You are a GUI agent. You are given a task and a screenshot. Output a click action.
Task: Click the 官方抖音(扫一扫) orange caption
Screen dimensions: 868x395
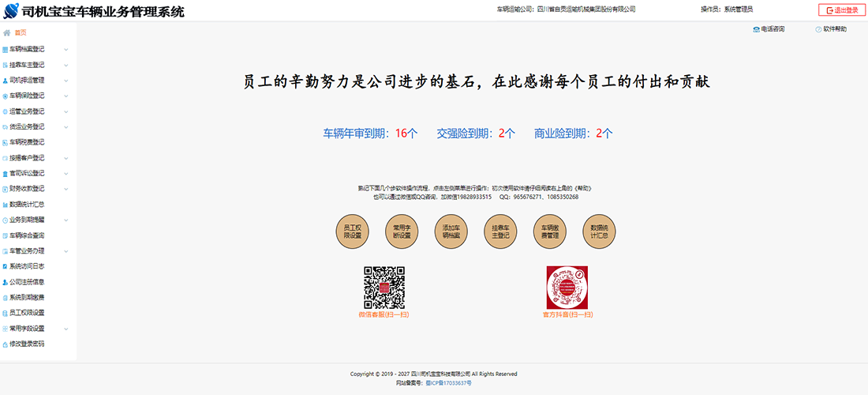(x=568, y=314)
